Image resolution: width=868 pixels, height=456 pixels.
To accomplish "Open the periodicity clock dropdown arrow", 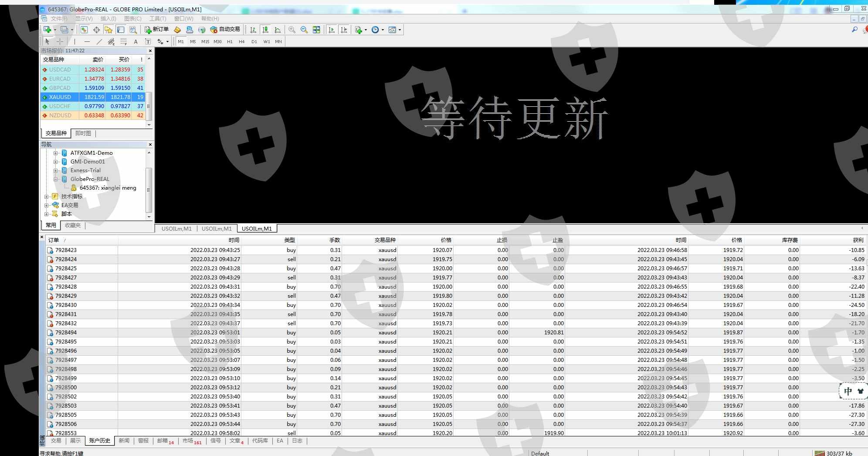I will pos(383,30).
